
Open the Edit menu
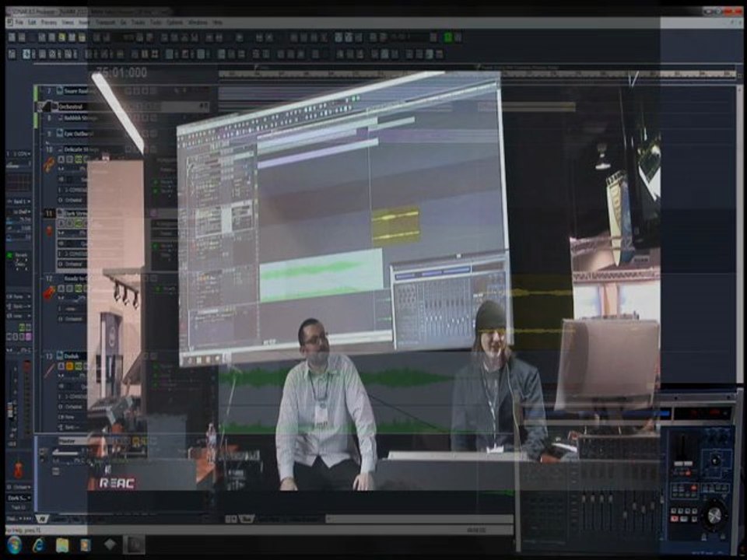pos(33,23)
